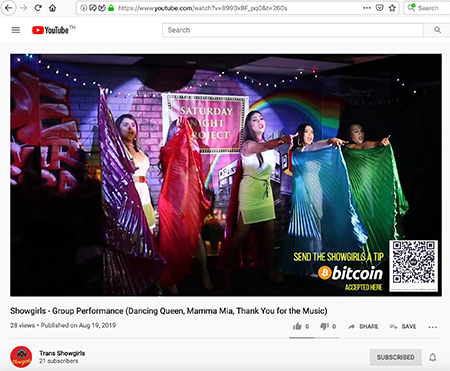450x371 pixels.
Task: Like the video with thumbs up
Action: [x=297, y=326]
